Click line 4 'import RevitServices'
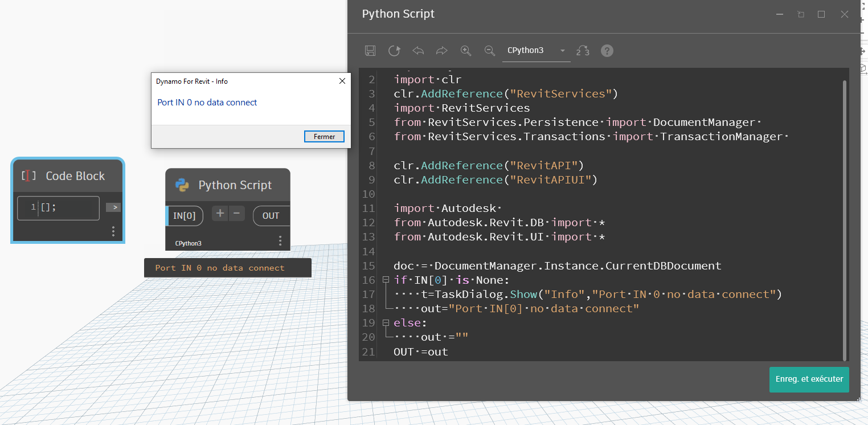This screenshot has width=868, height=425. coord(462,108)
